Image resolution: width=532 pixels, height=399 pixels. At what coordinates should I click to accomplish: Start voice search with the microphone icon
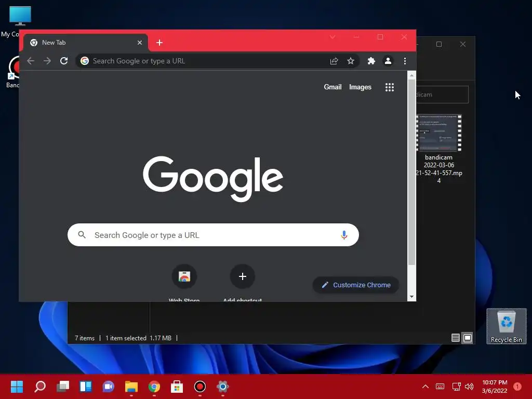click(x=344, y=235)
